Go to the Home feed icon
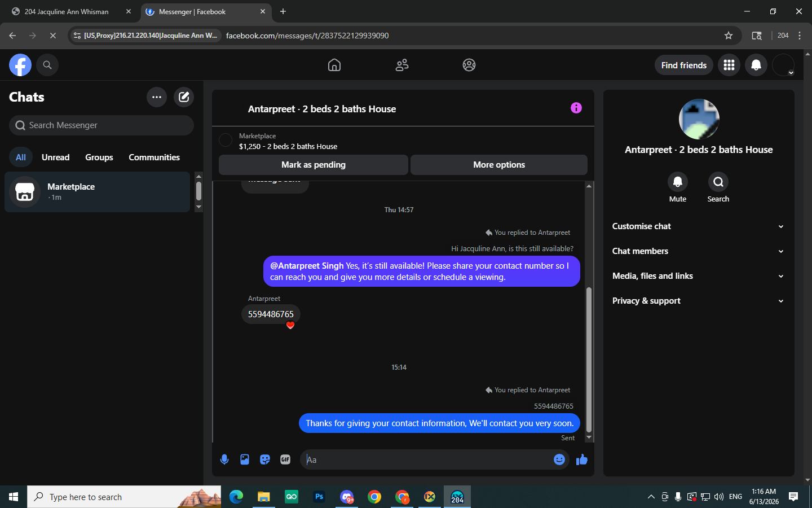 pos(334,65)
